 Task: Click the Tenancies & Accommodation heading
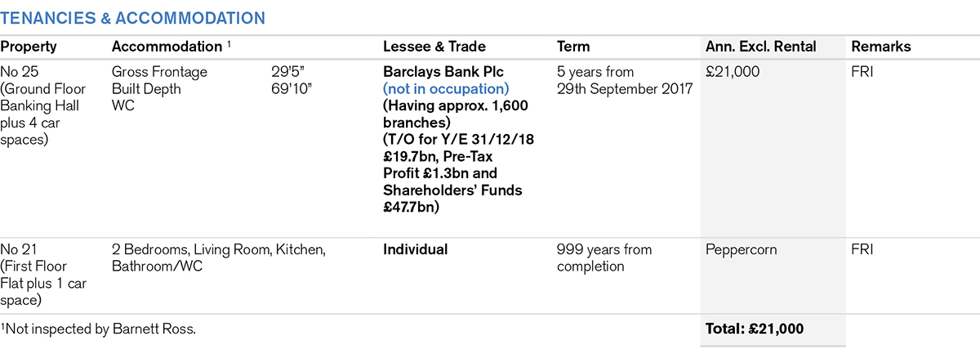point(131,17)
